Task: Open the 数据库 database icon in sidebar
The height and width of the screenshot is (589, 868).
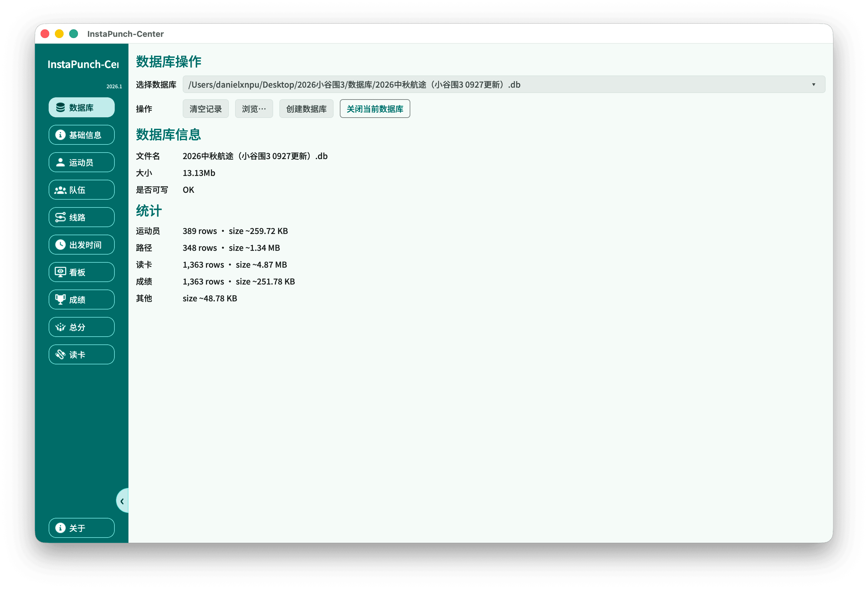Action: [x=60, y=108]
